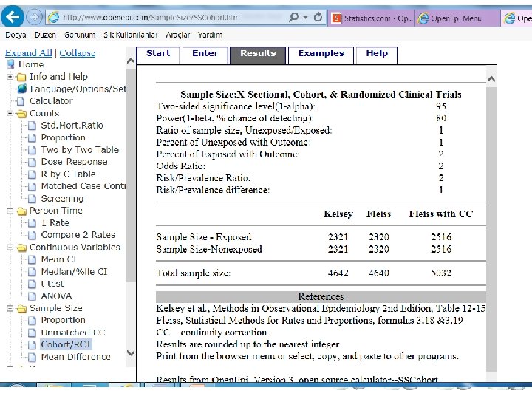Open the Yardım menu

click(x=210, y=35)
